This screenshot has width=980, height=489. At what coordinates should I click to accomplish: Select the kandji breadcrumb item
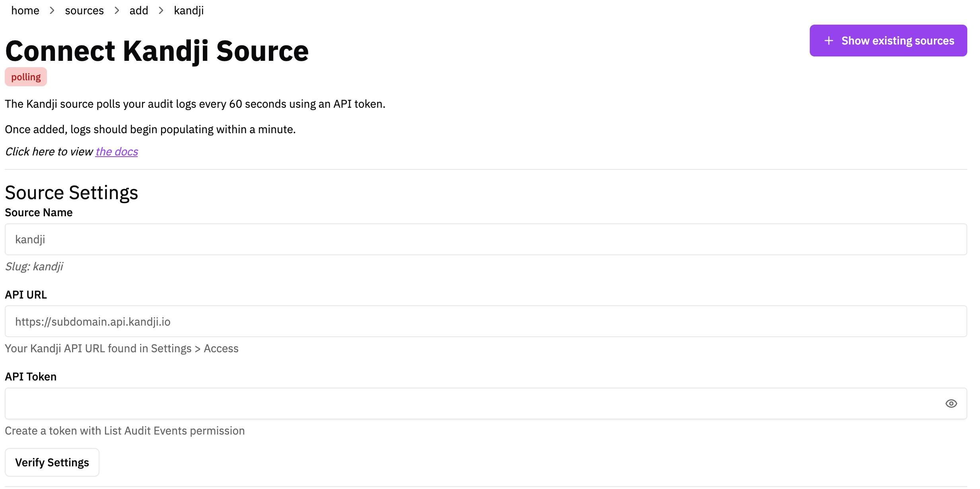pos(189,11)
